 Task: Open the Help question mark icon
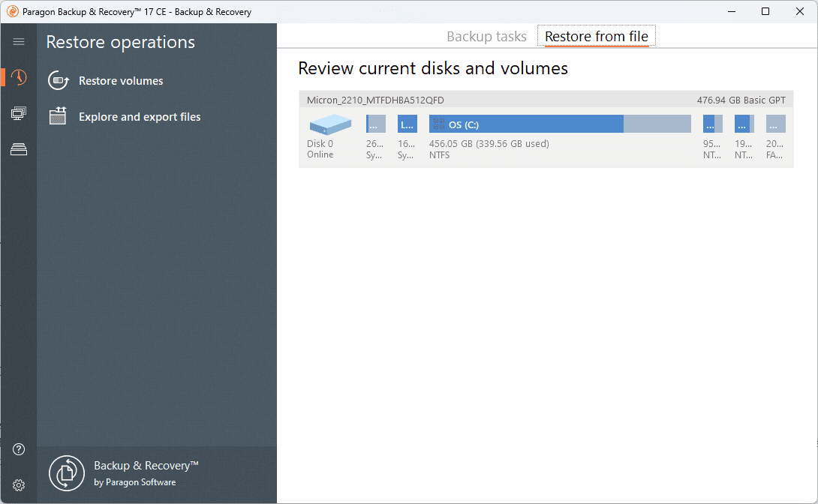tap(19, 449)
